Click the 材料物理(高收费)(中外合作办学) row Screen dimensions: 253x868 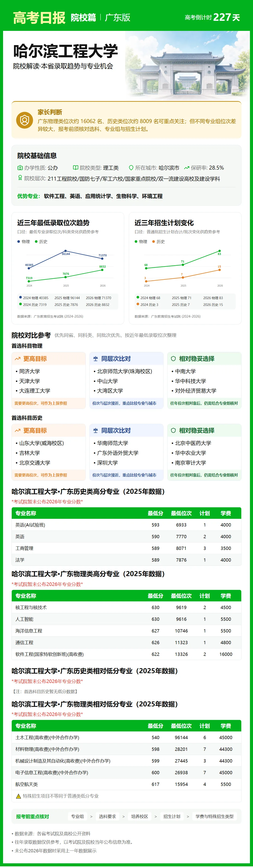click(x=126, y=749)
